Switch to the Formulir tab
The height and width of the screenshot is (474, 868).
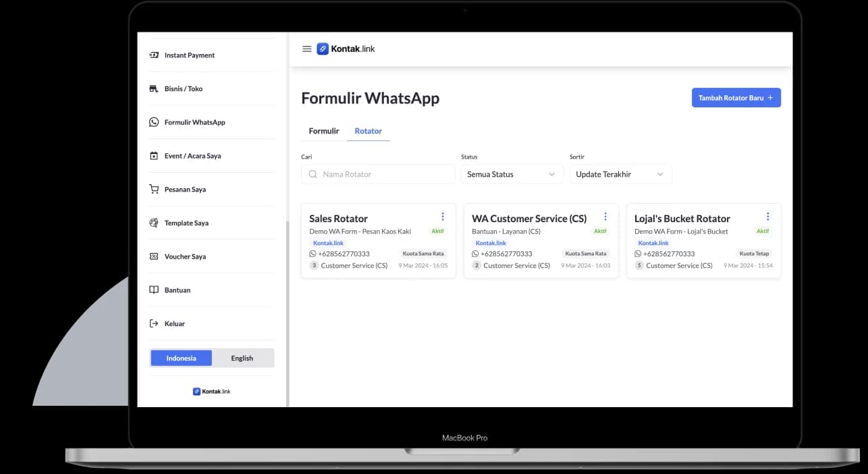(x=324, y=131)
